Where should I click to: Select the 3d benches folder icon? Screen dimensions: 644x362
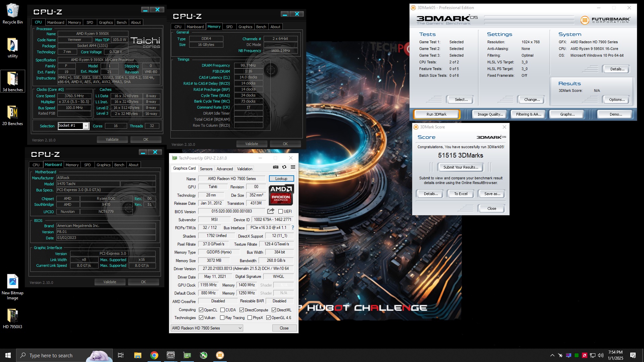click(12, 81)
